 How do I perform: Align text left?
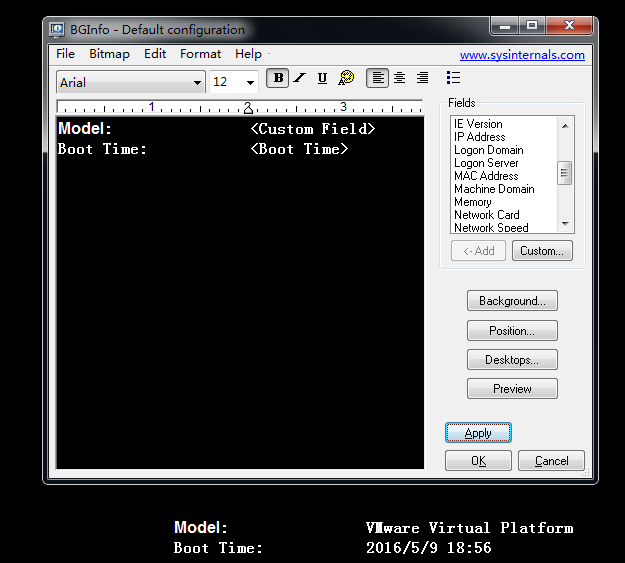coord(377,78)
